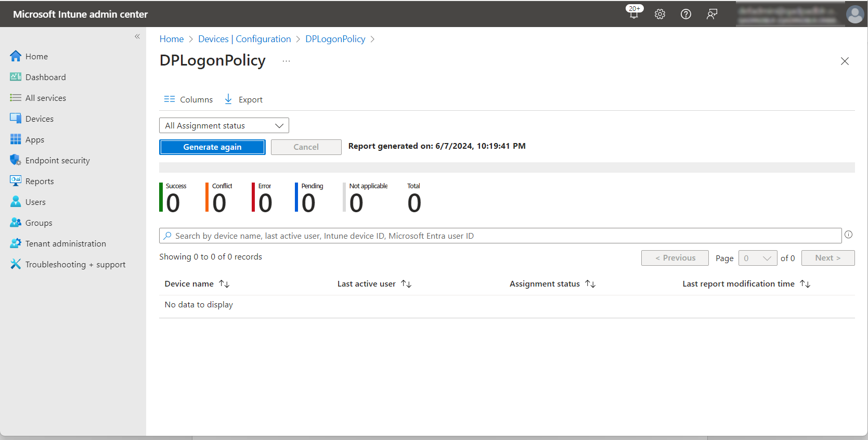The height and width of the screenshot is (440, 868).
Task: Export the report data
Action: click(x=243, y=99)
